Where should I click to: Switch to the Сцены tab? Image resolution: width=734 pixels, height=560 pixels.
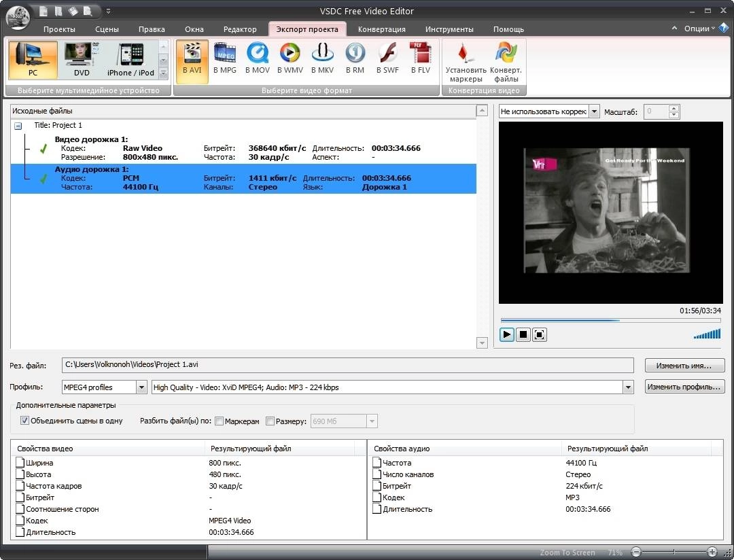tap(107, 29)
